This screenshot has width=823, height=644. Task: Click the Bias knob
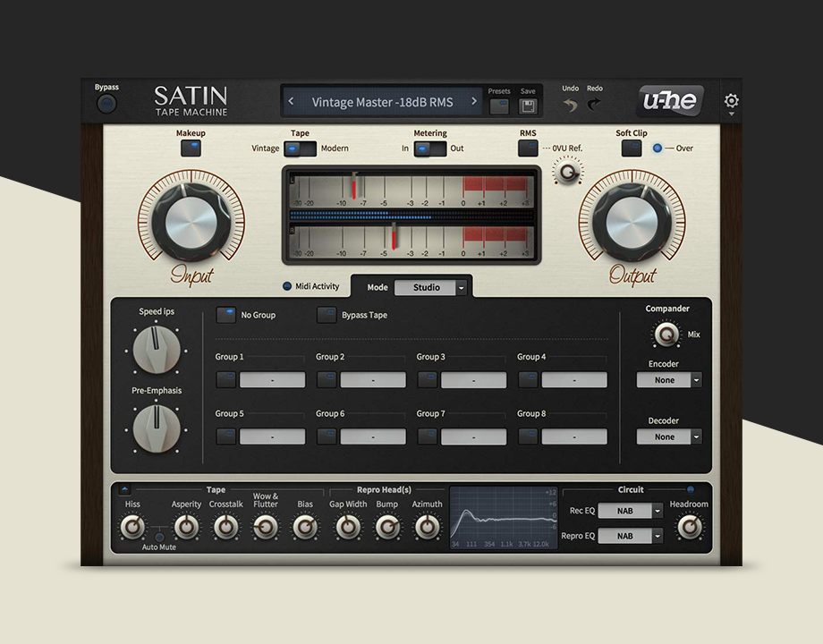coord(305,527)
